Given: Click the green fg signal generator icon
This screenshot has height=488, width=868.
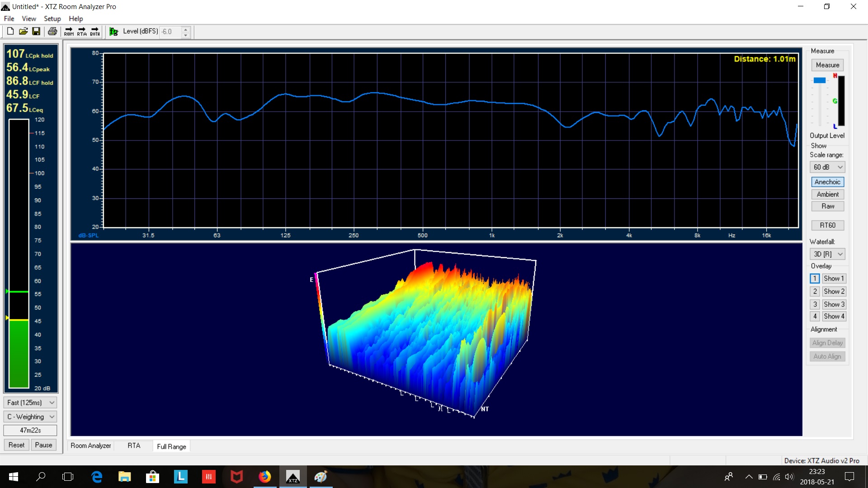Looking at the screenshot, I should pyautogui.click(x=113, y=31).
